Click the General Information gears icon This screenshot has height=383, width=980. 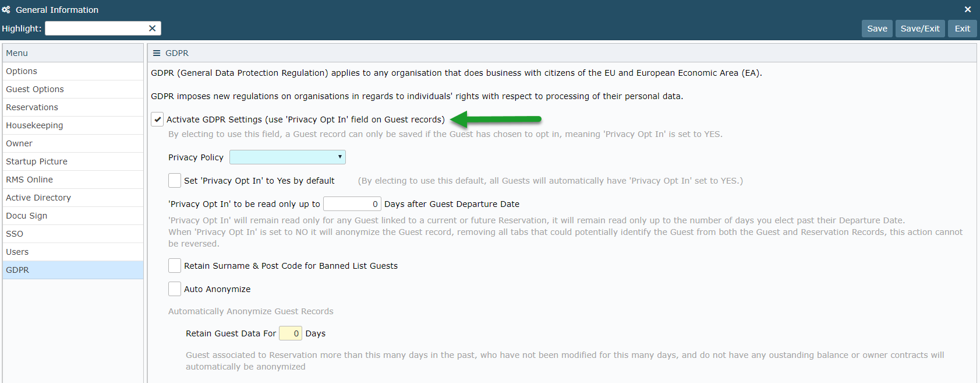pyautogui.click(x=6, y=10)
